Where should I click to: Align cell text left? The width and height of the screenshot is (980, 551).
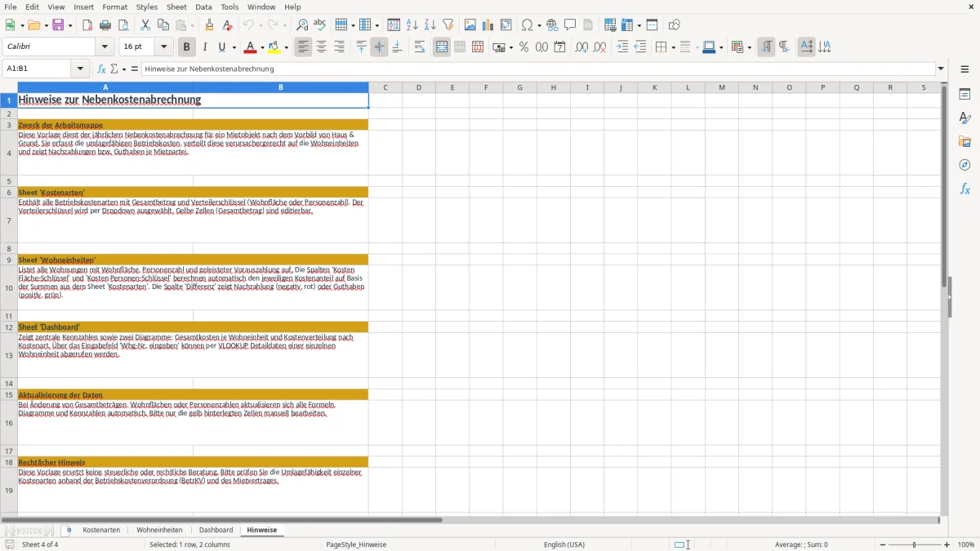(303, 47)
